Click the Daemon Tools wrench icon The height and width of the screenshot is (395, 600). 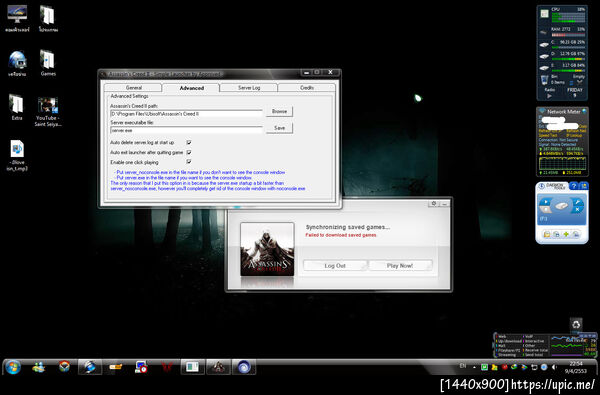pyautogui.click(x=577, y=202)
